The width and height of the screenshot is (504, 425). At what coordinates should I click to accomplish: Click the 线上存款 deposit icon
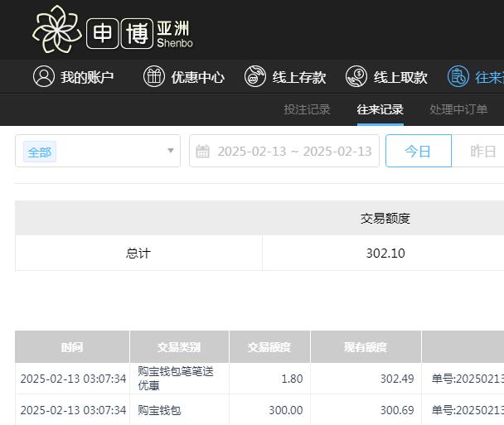click(254, 76)
